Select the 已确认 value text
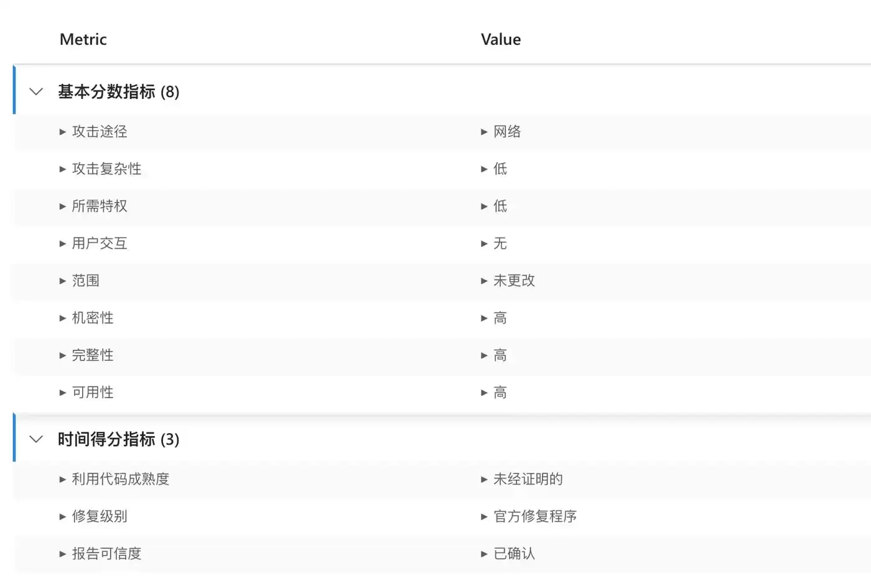The height and width of the screenshot is (588, 871). [515, 554]
